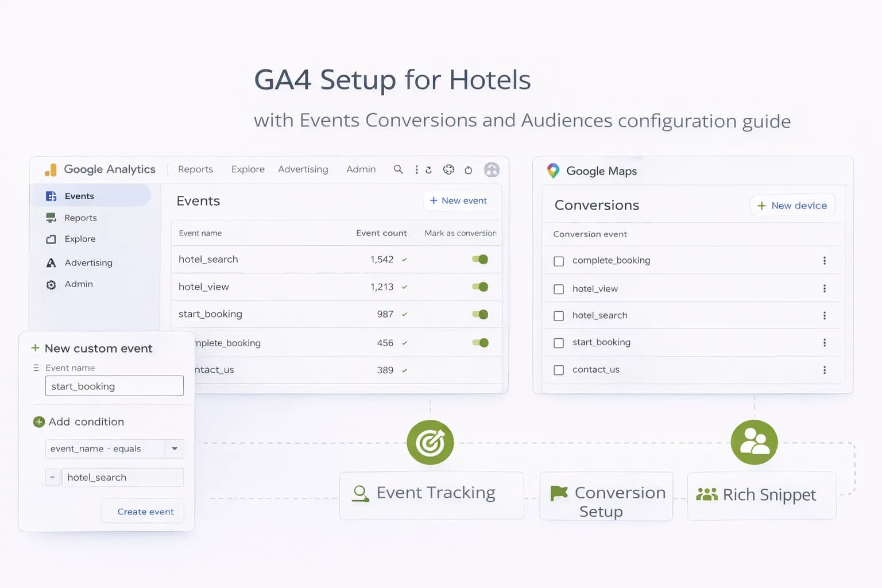The width and height of the screenshot is (882, 588).
Task: Click the circular timer icon in header
Action: 468,170
